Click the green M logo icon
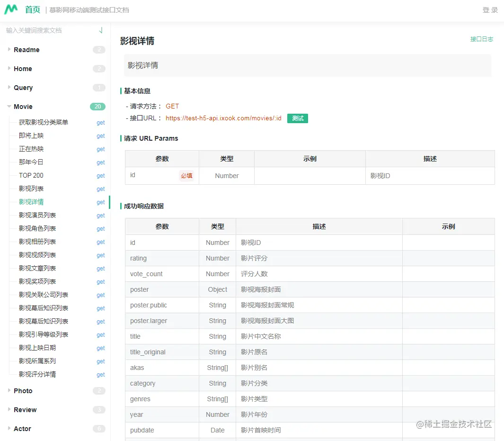The image size is (504, 441). tap(11, 9)
